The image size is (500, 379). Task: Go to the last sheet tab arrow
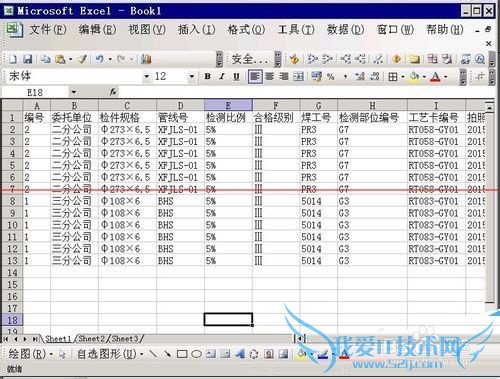(35, 339)
